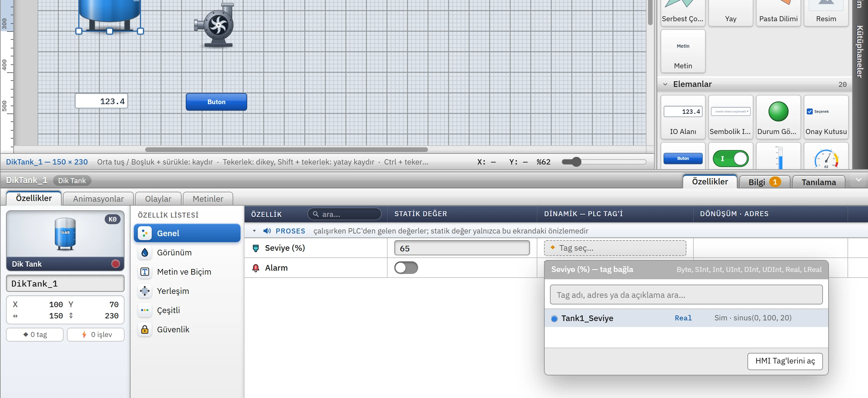Screen dimensions: 868x398
Task: Focus the property search box 'ara...'
Action: tap(344, 214)
